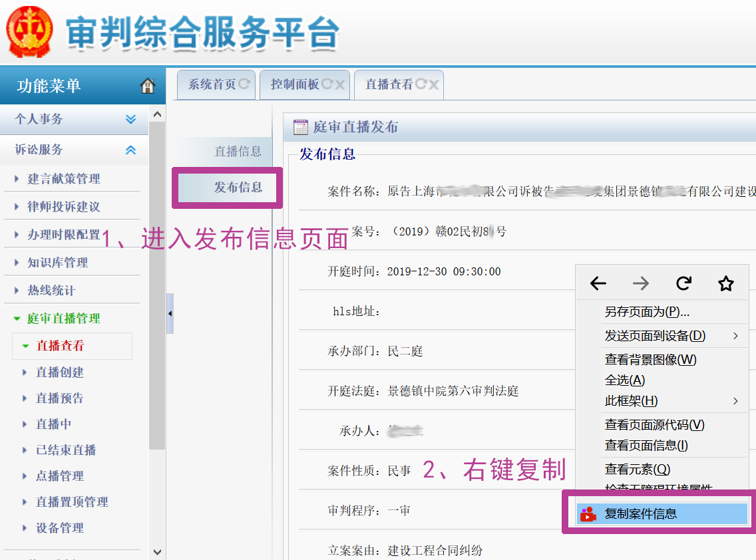
Task: Close the 直播查看 tab
Action: click(x=434, y=84)
